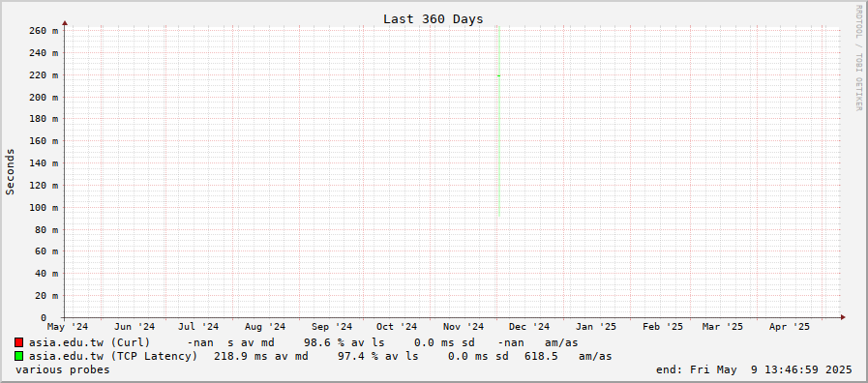This screenshot has height=383, width=868.
Task: Click the Apr '25 x-axis label
Action: (x=790, y=327)
